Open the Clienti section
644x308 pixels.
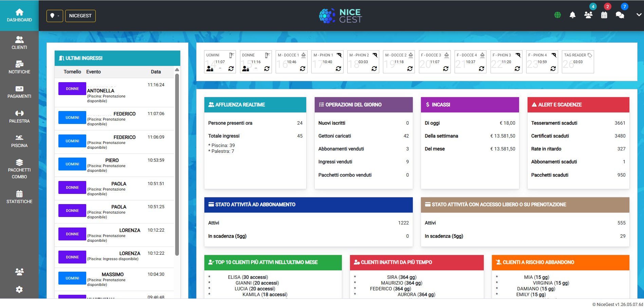(x=19, y=43)
